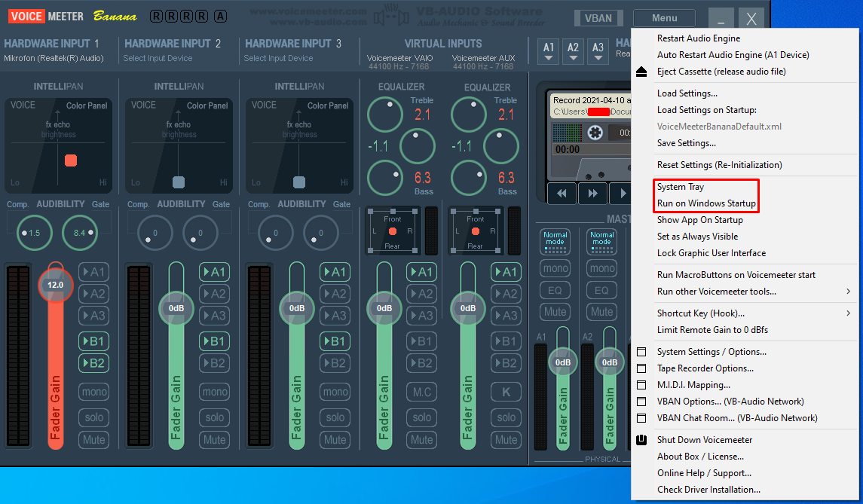Click window icon beside M.I.D.I. Mapping
The width and height of the screenshot is (863, 504).
click(x=641, y=385)
